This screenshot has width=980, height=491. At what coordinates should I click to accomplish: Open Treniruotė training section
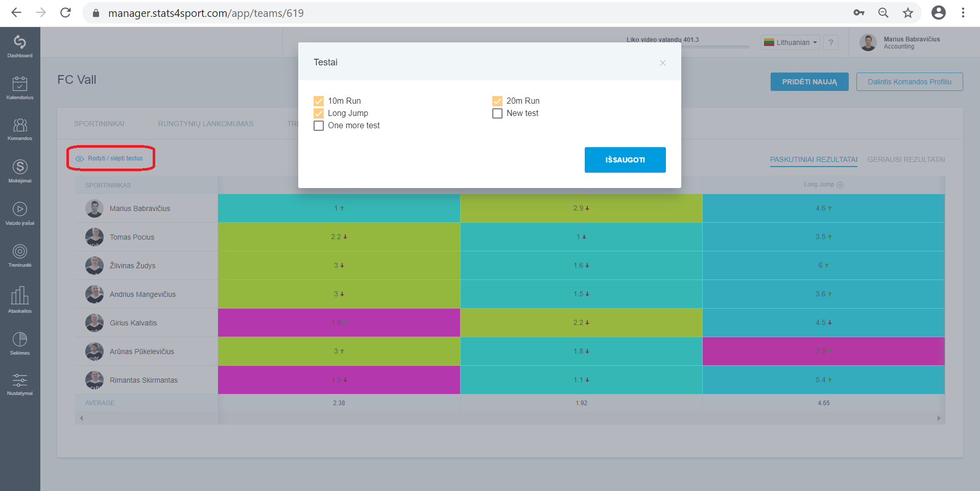point(20,255)
